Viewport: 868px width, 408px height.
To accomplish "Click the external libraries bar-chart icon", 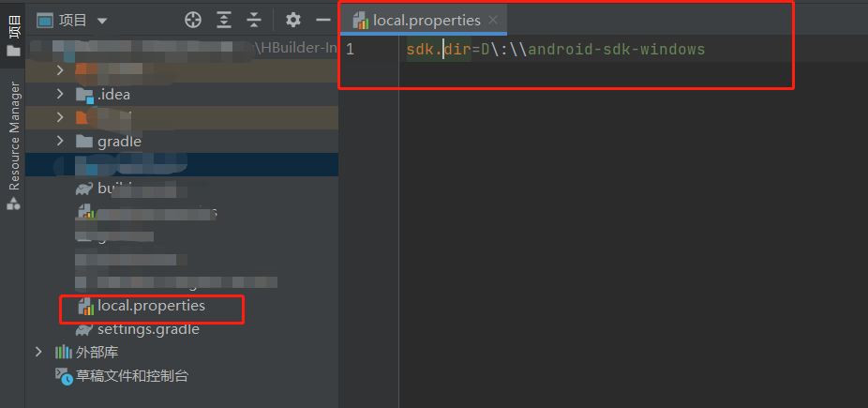I will pyautogui.click(x=64, y=353).
